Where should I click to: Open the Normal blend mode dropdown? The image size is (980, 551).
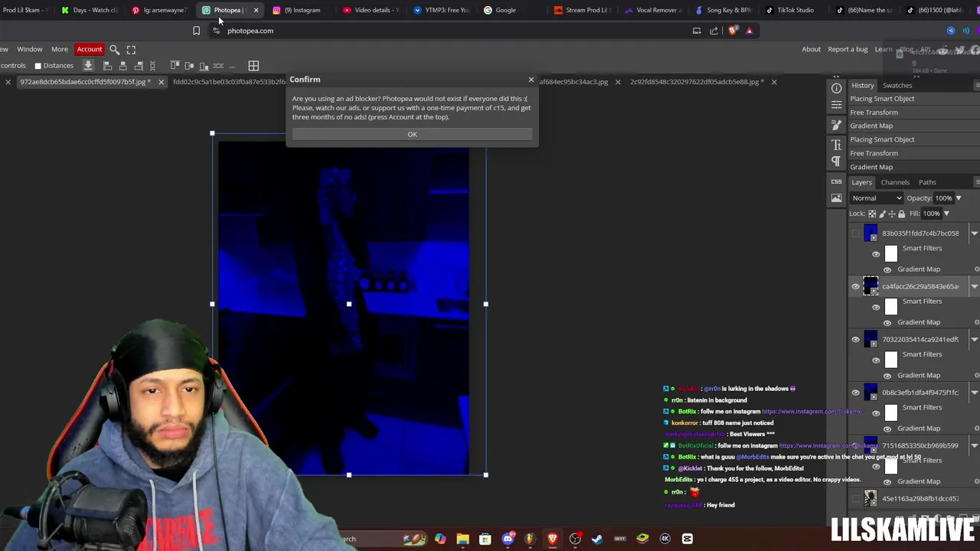coord(877,198)
